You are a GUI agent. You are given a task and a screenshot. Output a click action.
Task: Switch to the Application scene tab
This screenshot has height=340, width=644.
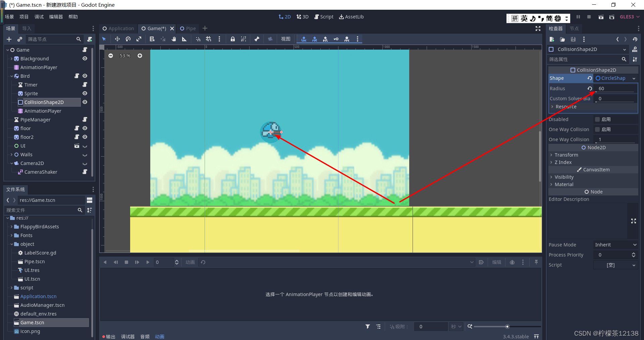118,29
